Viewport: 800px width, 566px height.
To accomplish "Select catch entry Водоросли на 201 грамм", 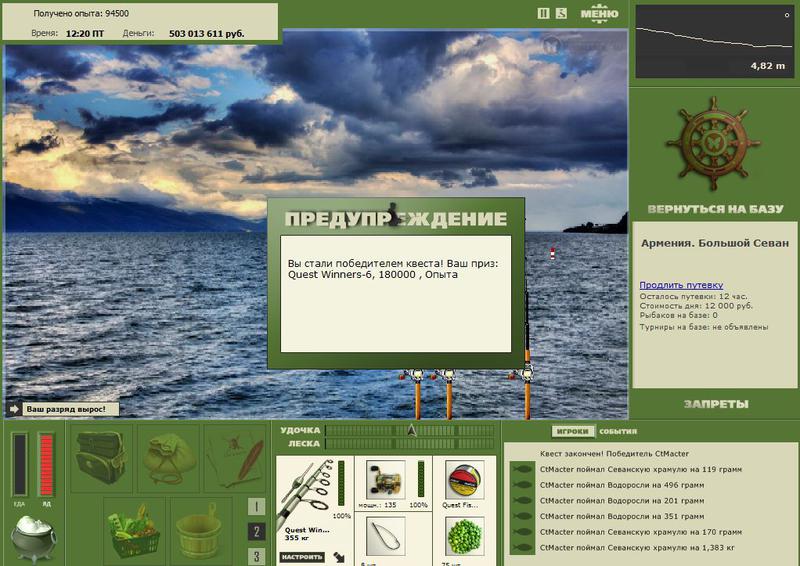I will coord(622,501).
